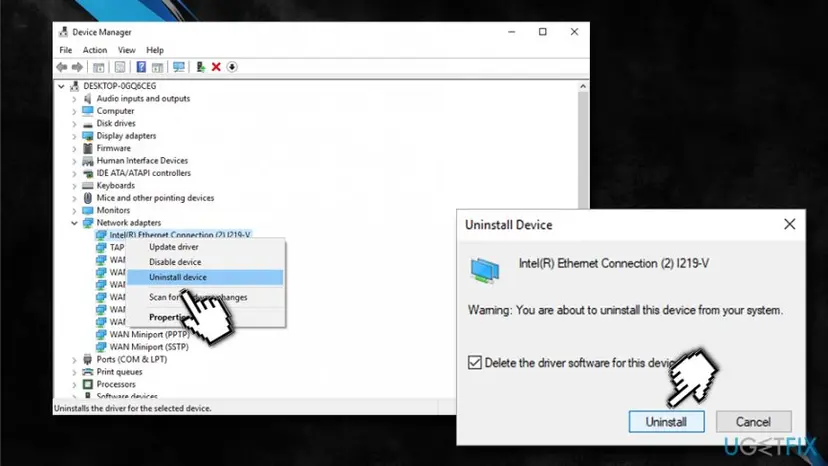Click the Firmware category chip icon
This screenshot has width=828, height=466.
tap(88, 148)
